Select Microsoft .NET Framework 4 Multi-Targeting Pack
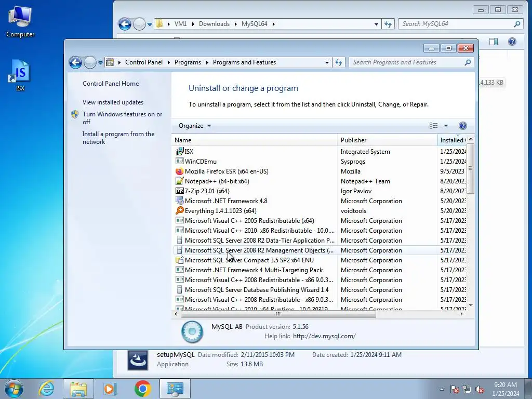 [321, 270]
